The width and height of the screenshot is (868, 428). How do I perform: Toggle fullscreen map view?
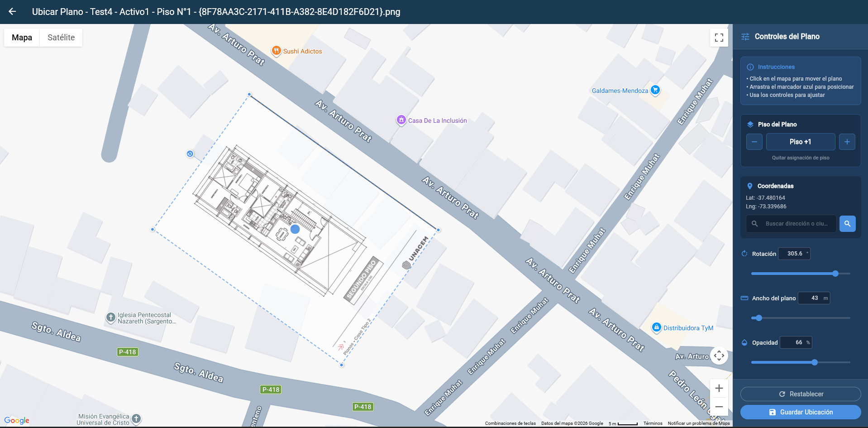point(719,38)
